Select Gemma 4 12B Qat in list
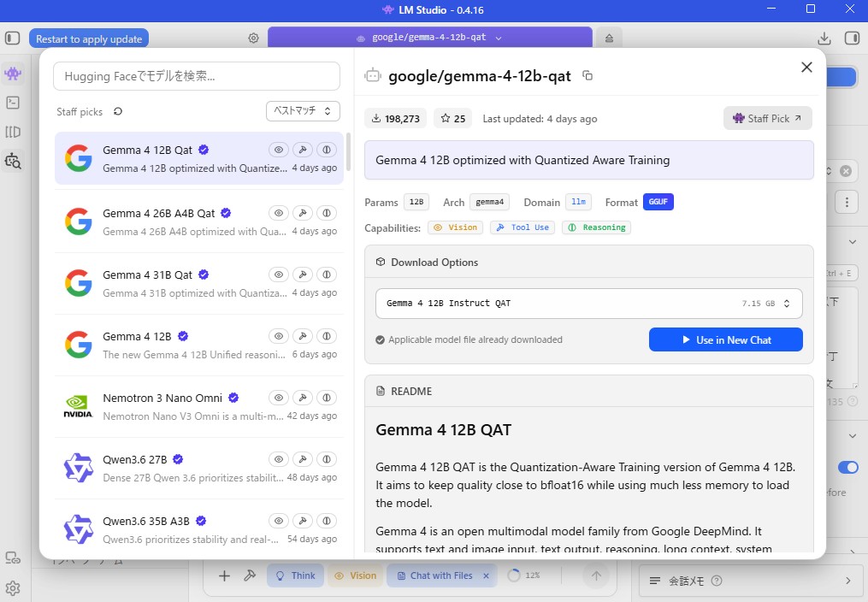 coord(198,158)
